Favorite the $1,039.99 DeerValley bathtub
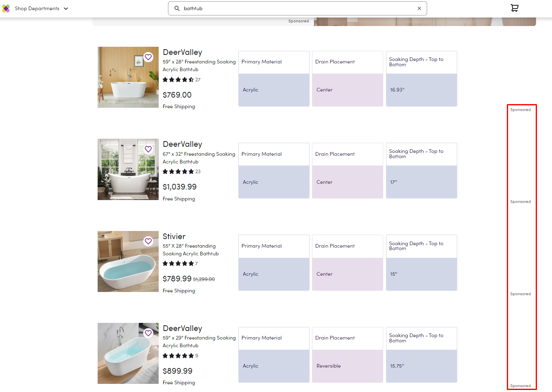 click(148, 149)
